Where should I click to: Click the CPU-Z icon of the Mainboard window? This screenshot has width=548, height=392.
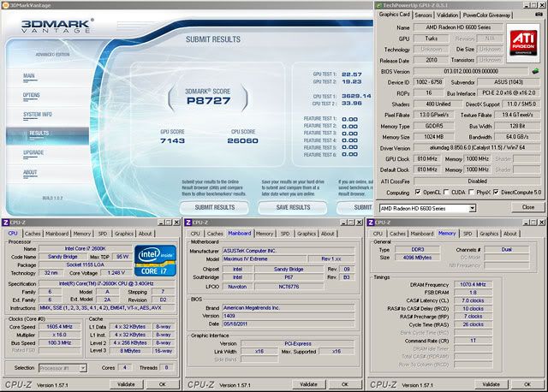click(188, 223)
